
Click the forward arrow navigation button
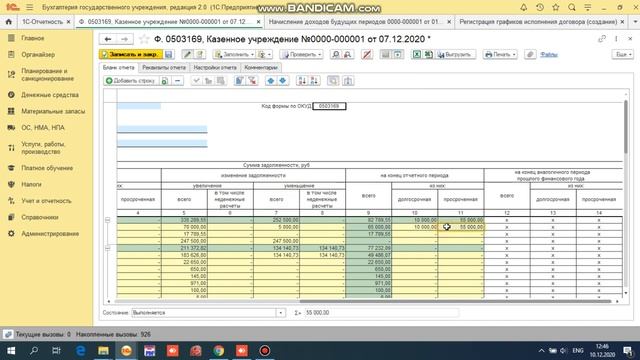point(124,39)
